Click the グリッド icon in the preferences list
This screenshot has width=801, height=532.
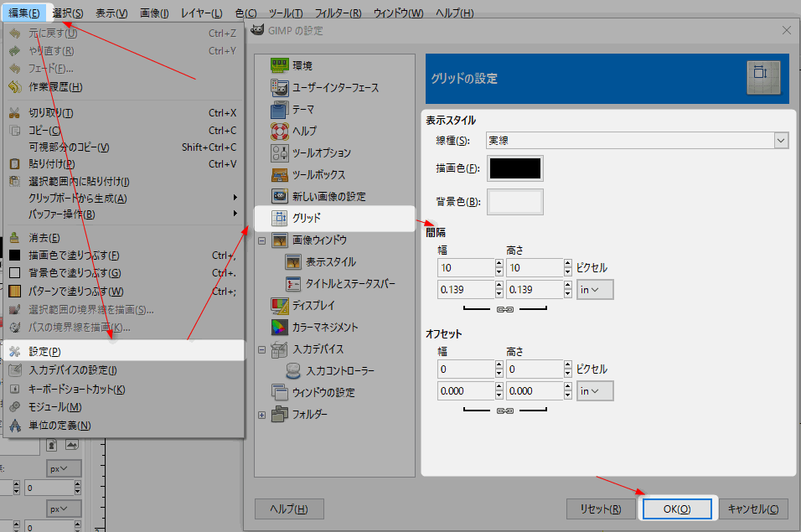pyautogui.click(x=280, y=218)
